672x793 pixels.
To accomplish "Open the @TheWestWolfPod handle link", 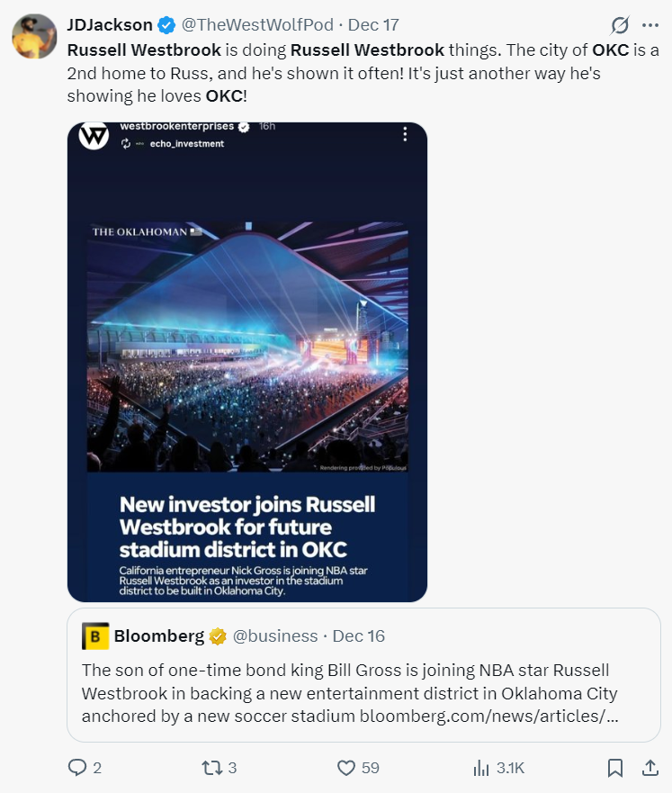I will coord(257,25).
